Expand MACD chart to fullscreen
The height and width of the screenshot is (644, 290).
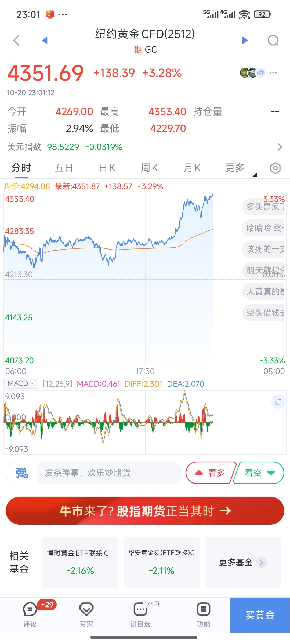(x=278, y=402)
